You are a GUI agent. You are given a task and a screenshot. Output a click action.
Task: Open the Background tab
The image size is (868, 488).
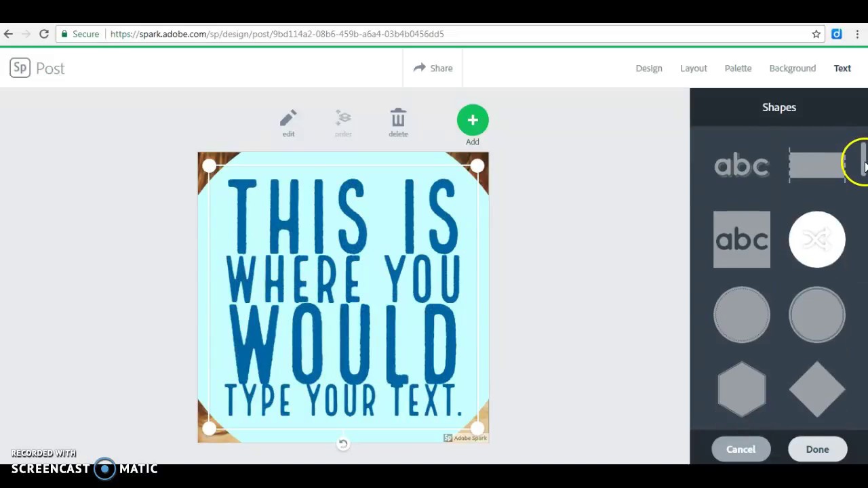pyautogui.click(x=793, y=68)
